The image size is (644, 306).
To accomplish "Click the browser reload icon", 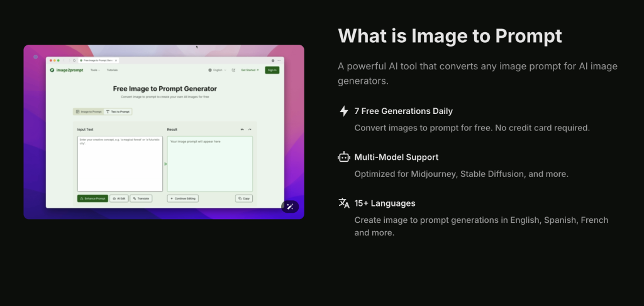I will tap(74, 60).
